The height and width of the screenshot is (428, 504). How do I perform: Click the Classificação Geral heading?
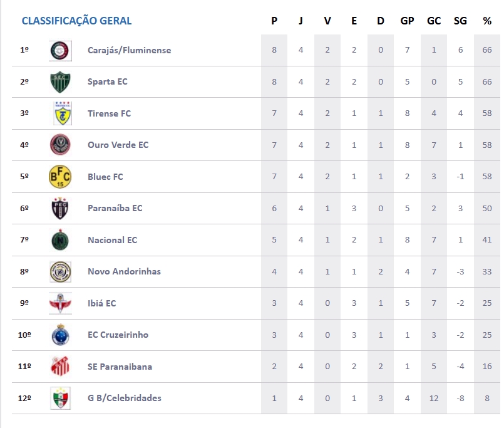tap(76, 21)
